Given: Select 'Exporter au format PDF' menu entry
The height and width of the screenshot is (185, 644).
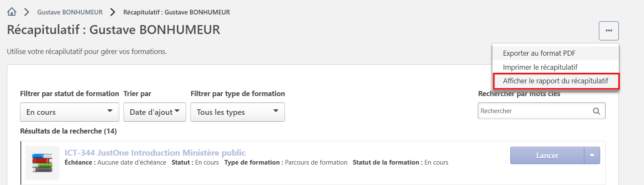Looking at the screenshot, I should tap(539, 54).
